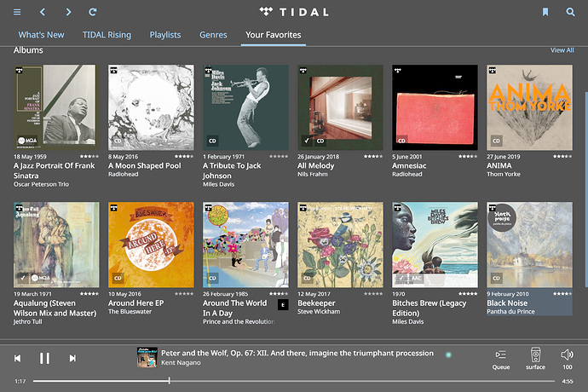588x392 pixels.
Task: Open the ANIMA album cover
Action: (x=529, y=107)
